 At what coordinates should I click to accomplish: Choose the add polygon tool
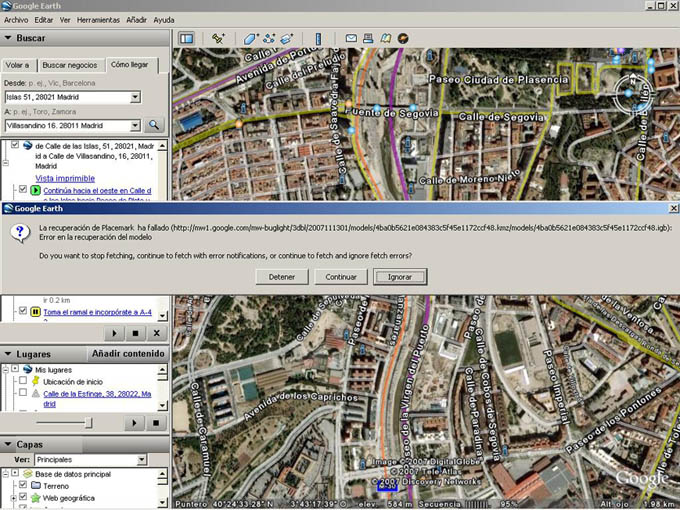click(x=251, y=39)
